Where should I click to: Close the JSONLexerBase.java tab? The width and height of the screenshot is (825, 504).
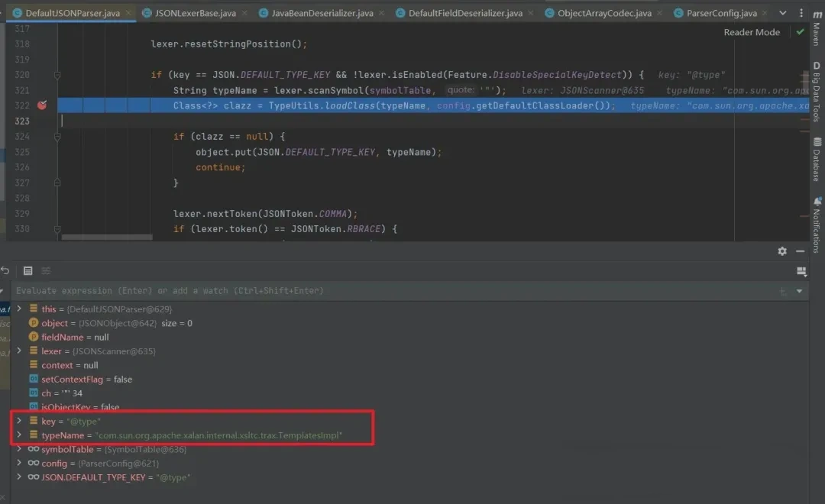pos(244,13)
